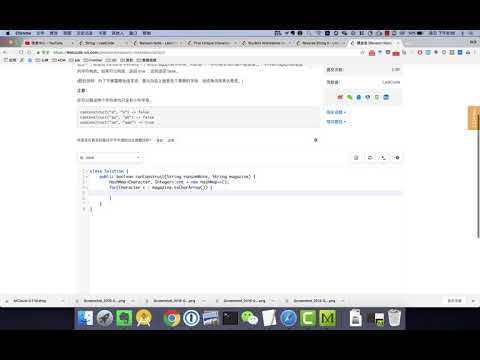
Task: Switch to the String - LeetCode tab
Action: (102, 43)
